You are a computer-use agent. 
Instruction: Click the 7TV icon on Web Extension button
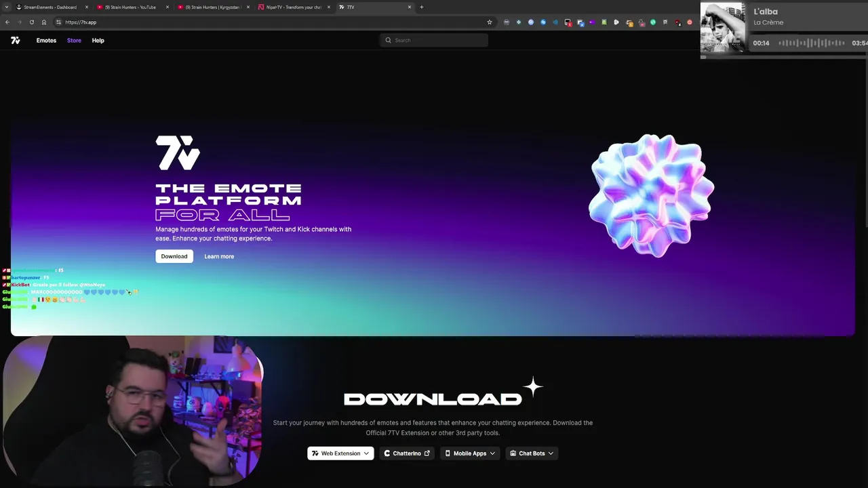(x=315, y=453)
